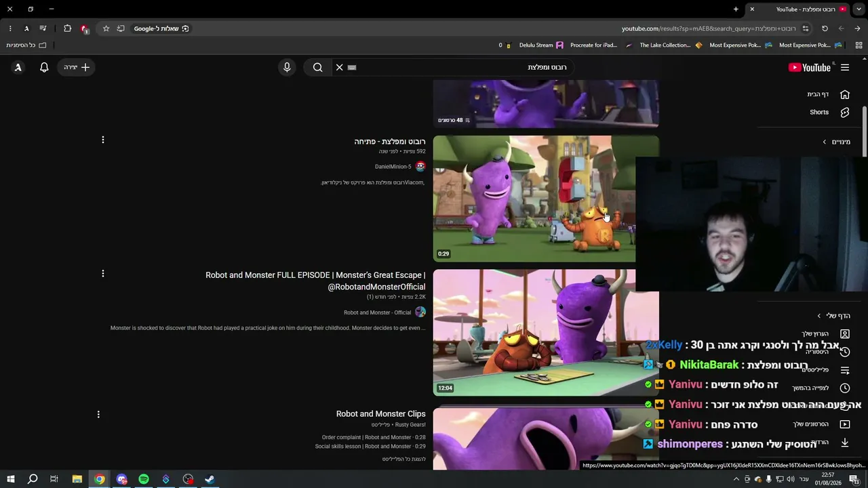Bookmark this page with the star icon
Screen dimensions: 868x488
(x=106, y=28)
